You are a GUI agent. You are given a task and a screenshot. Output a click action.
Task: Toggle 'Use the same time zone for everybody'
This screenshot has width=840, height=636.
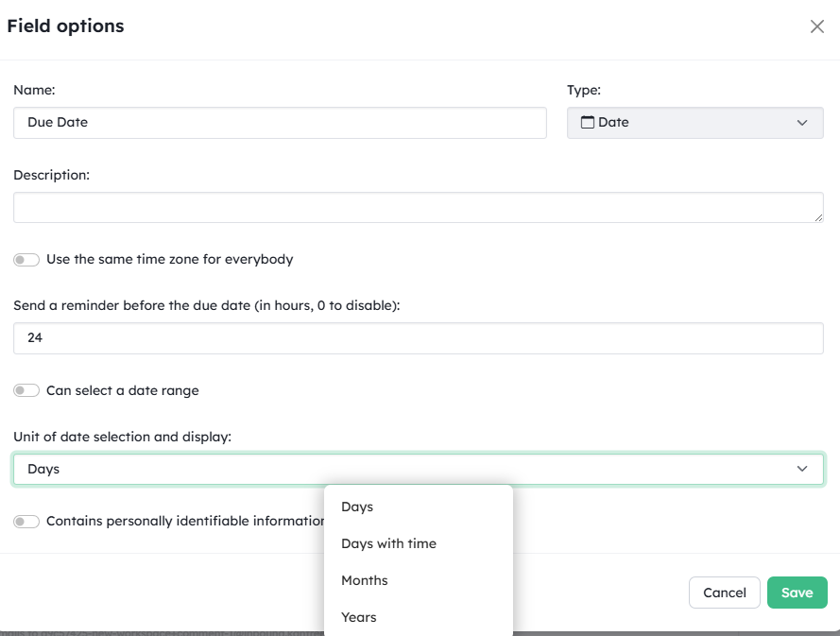pos(26,260)
